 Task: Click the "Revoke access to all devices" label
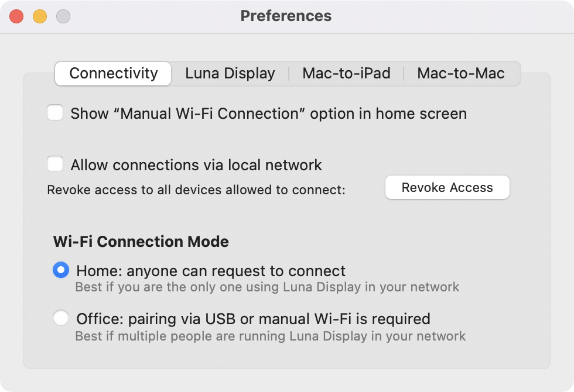[x=196, y=190]
